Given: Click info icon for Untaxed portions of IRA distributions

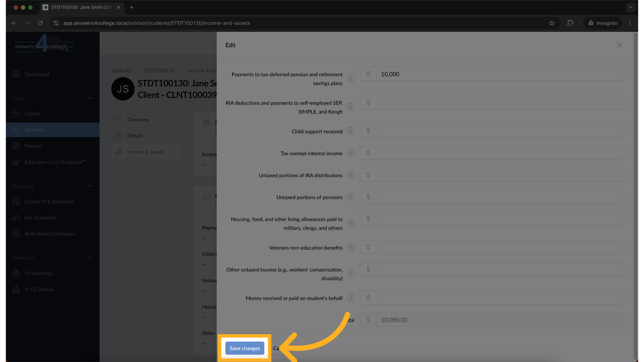Looking at the screenshot, I should [x=351, y=175].
